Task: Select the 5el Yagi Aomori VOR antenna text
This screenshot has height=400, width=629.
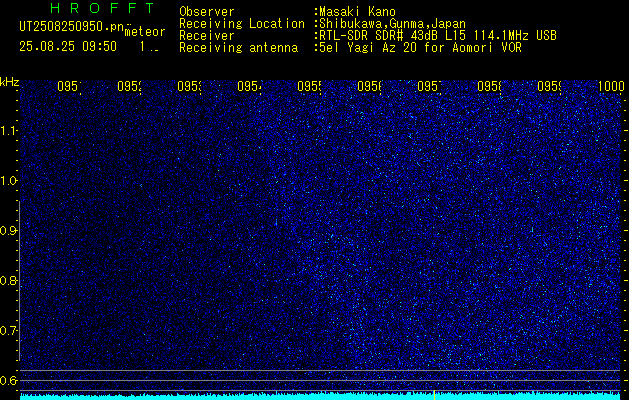Action: pyautogui.click(x=420, y=48)
